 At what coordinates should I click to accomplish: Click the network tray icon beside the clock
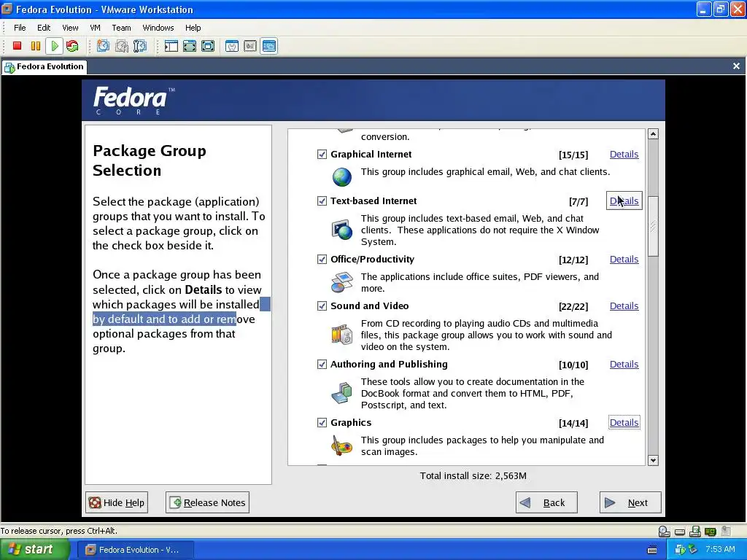pyautogui.click(x=693, y=550)
